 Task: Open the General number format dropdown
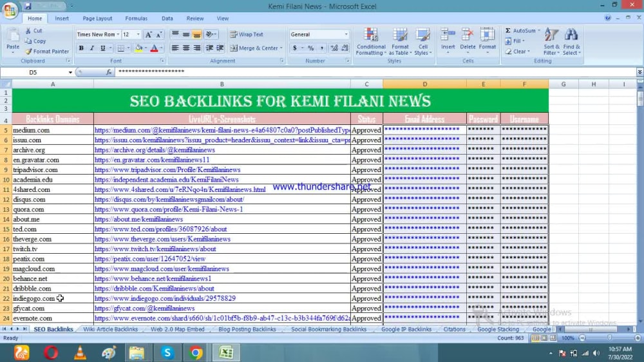pos(346,35)
